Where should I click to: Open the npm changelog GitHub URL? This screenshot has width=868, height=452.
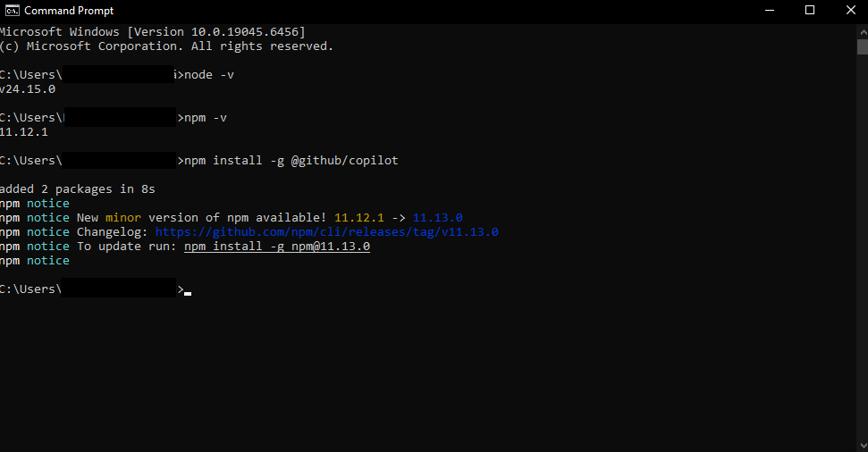[326, 232]
